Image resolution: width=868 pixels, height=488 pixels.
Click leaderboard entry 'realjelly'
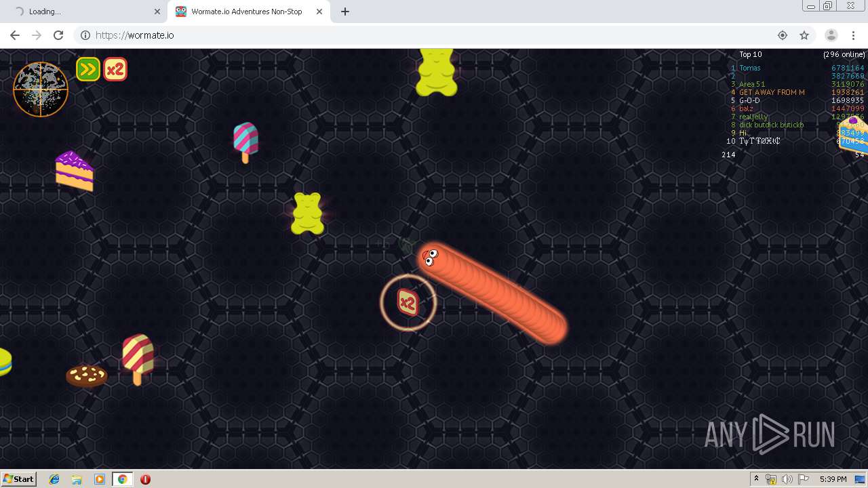click(753, 117)
